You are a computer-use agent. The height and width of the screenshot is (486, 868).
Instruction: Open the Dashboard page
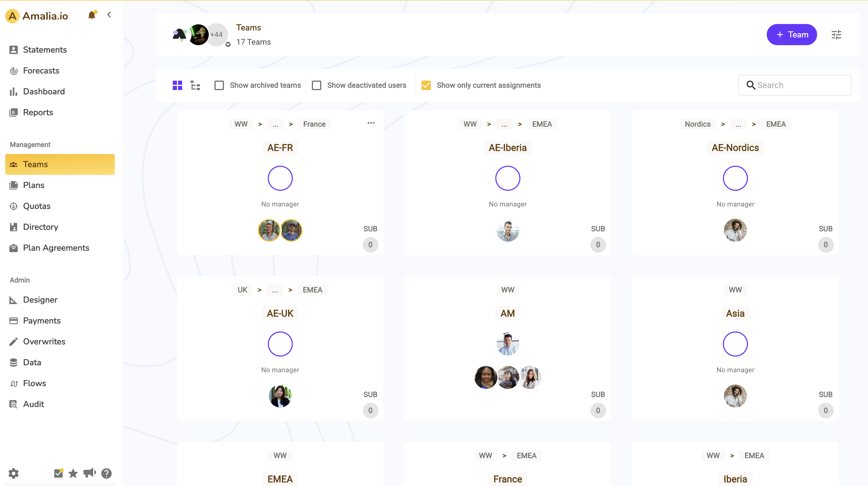point(60,92)
